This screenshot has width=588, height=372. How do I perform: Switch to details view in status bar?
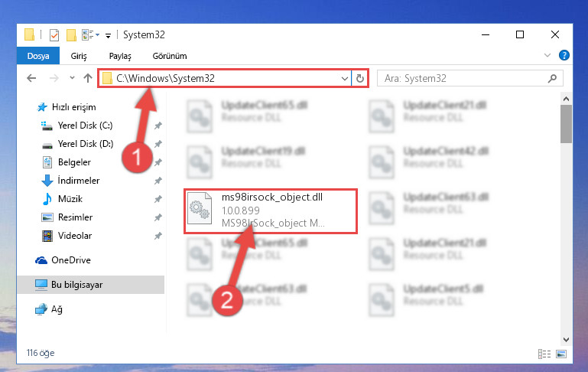click(544, 354)
